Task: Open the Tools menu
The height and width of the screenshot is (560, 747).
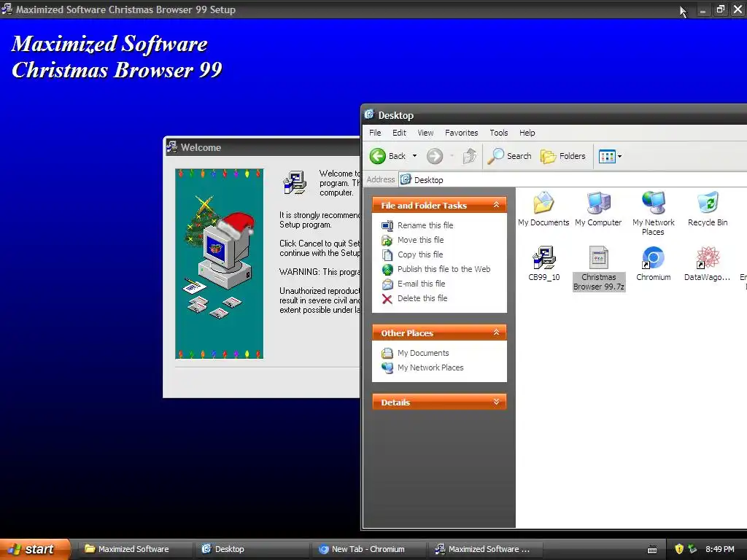Action: [499, 133]
